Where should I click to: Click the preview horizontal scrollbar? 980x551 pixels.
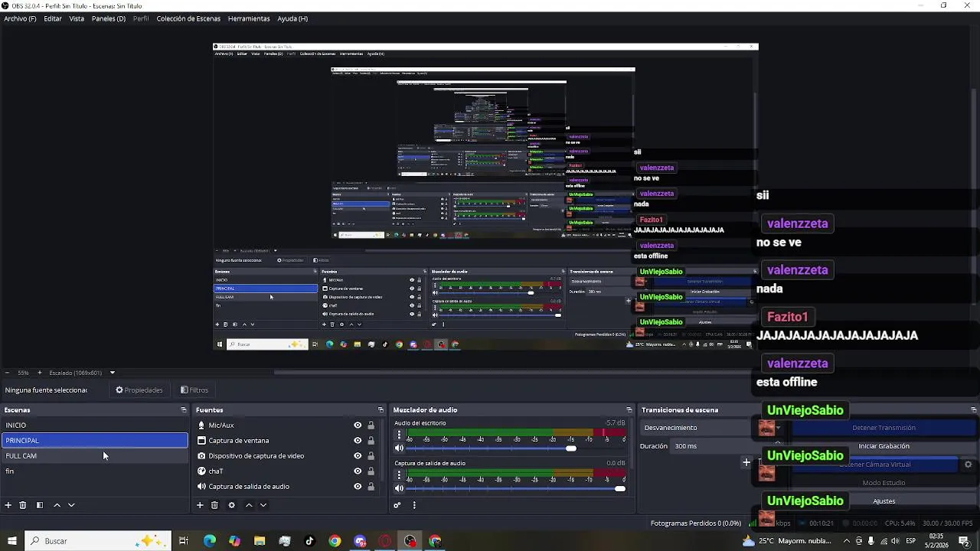pos(511,373)
